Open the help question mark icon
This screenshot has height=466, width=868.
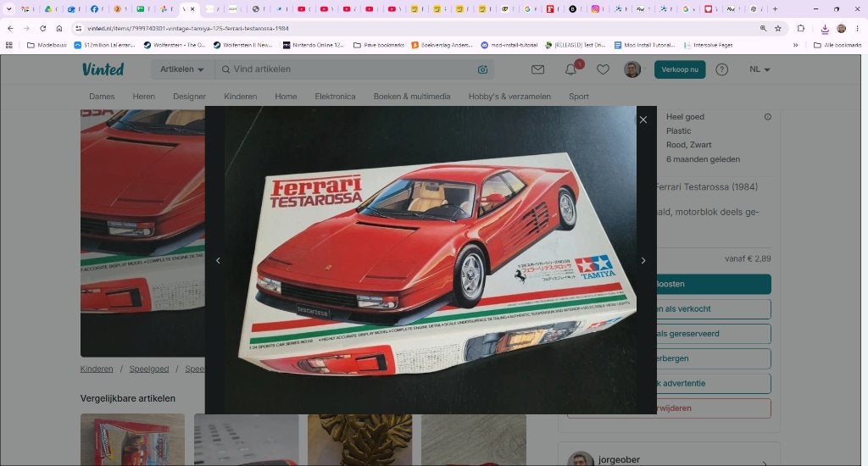tap(721, 69)
